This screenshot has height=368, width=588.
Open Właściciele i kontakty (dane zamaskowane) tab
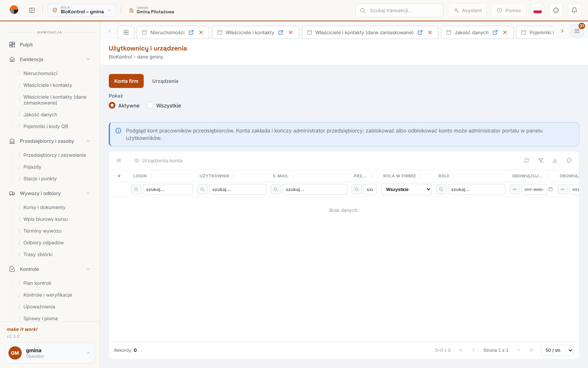tap(364, 32)
